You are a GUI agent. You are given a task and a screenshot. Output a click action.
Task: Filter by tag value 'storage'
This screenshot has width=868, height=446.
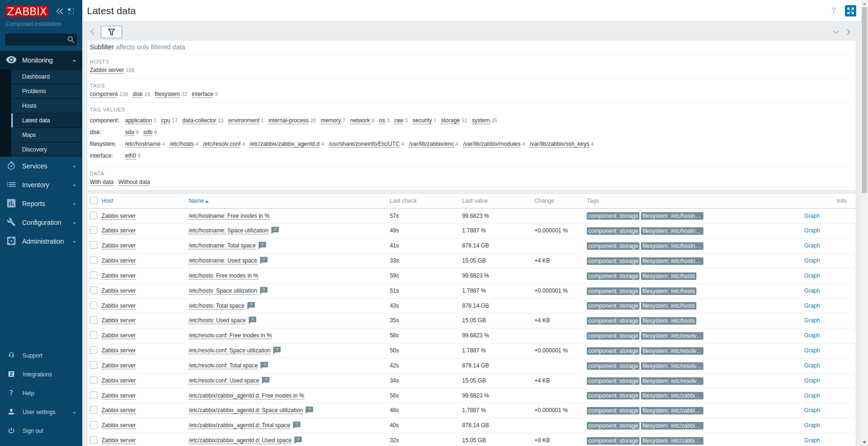(x=450, y=120)
